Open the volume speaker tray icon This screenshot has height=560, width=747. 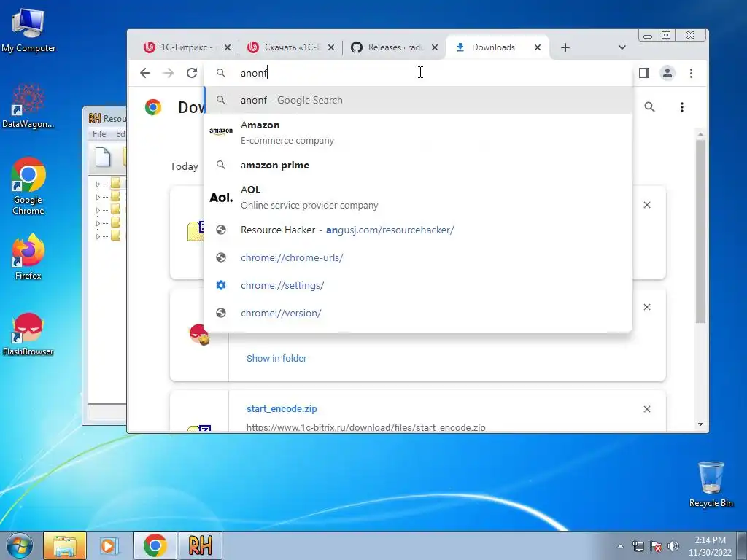[x=673, y=546]
